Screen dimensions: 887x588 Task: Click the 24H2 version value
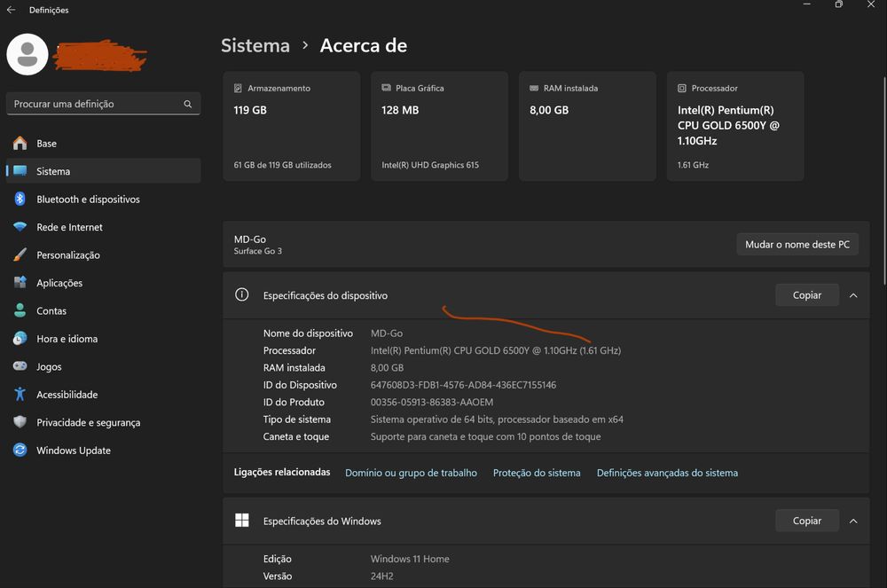click(x=381, y=576)
